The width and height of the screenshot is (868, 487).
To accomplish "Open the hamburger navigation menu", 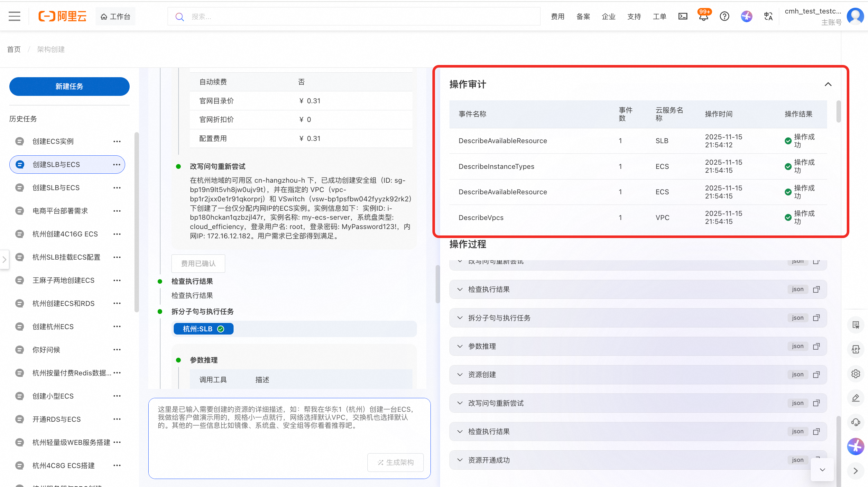I will pyautogui.click(x=14, y=16).
